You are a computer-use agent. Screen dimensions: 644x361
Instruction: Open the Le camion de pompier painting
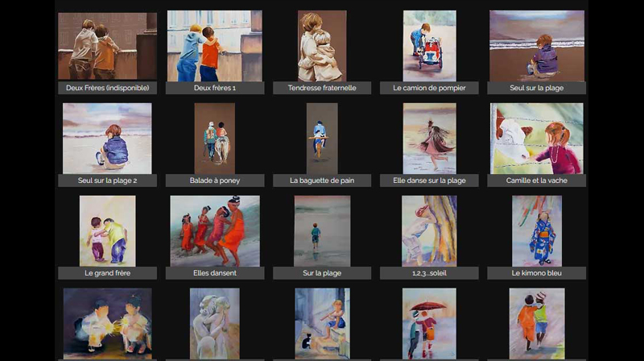pyautogui.click(x=429, y=46)
